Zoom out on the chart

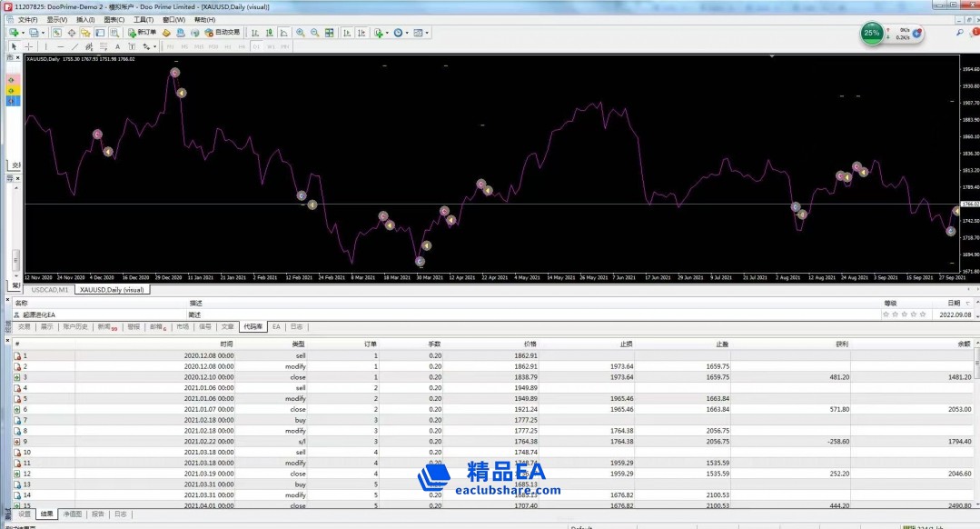(315, 33)
